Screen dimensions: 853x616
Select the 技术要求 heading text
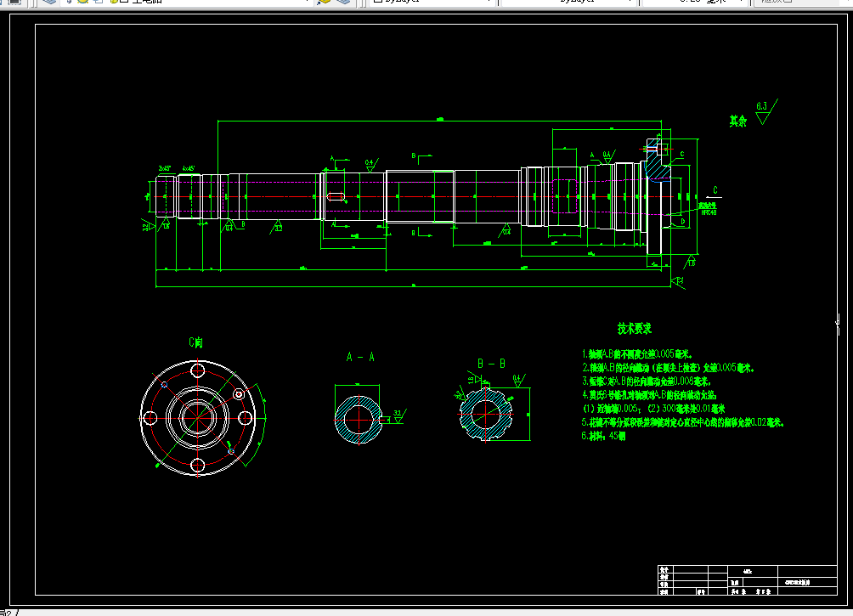pos(635,329)
